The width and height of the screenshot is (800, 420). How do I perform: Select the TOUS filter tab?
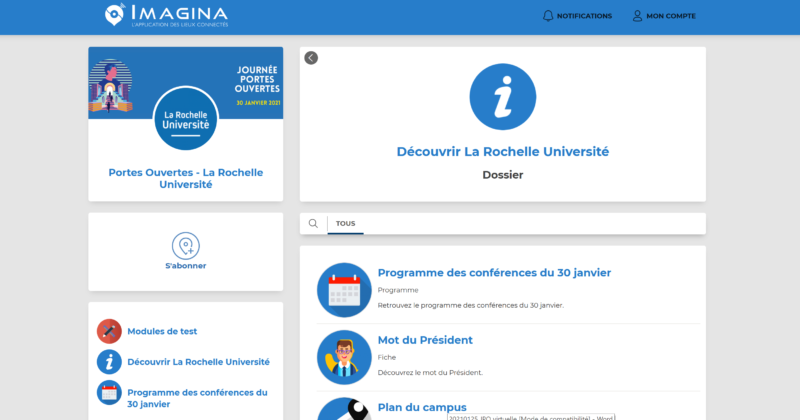click(x=346, y=224)
